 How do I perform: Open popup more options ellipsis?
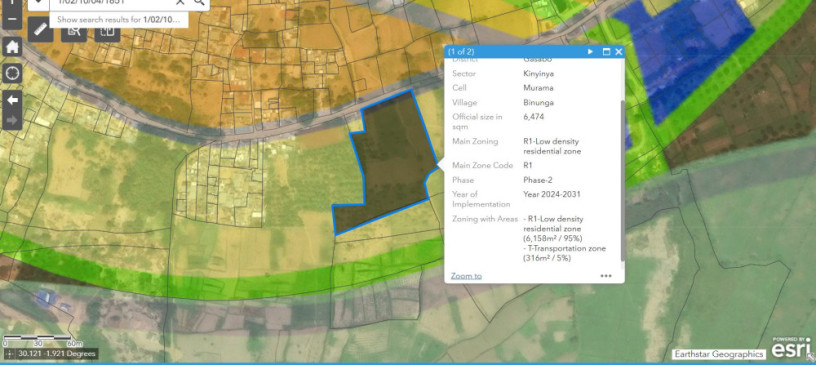[606, 276]
